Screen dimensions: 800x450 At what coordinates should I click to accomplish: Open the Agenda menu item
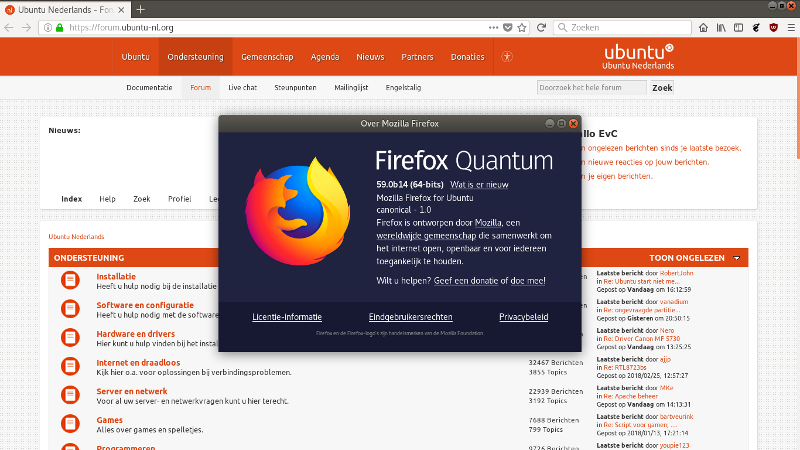tap(325, 57)
